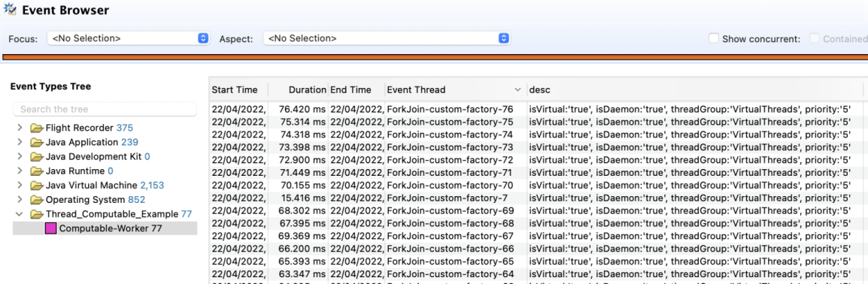Select the ForkJoin-custom-factory-76 row
The height and width of the screenshot is (284, 868).
click(x=532, y=109)
